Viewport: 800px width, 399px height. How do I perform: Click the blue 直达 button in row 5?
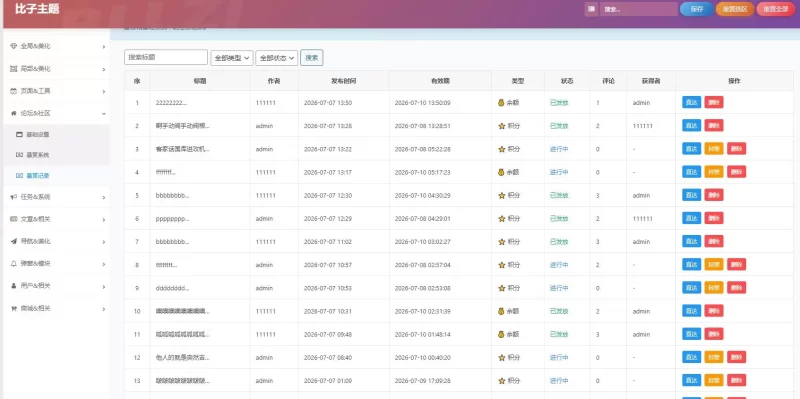[x=691, y=195]
